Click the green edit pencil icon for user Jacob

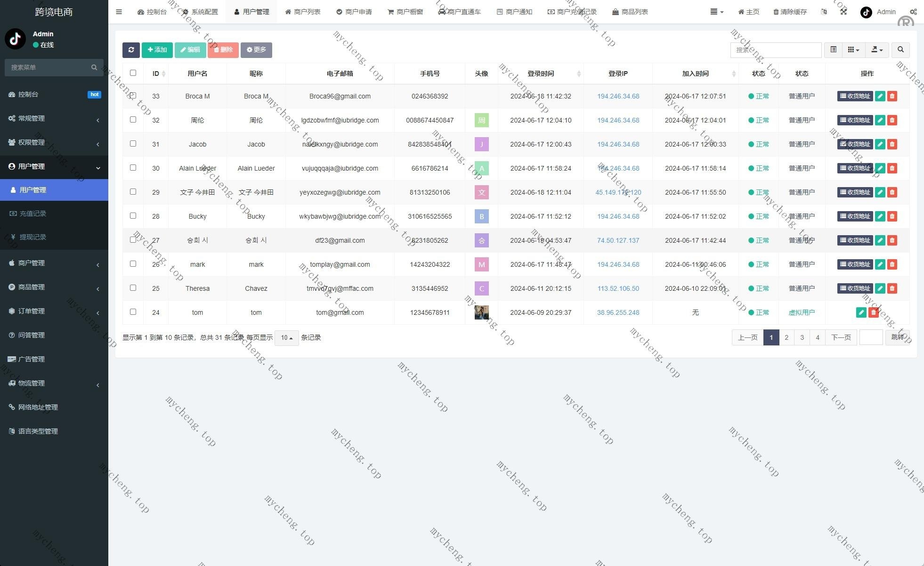(880, 144)
